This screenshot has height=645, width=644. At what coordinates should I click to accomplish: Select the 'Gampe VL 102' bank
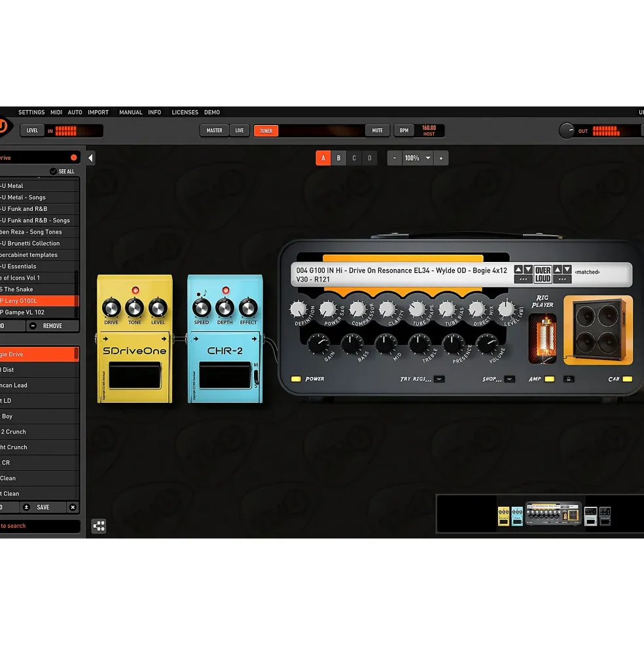(39, 312)
